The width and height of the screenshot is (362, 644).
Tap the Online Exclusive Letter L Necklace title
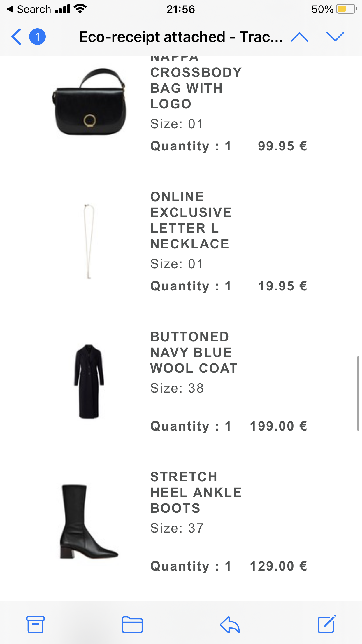191,220
